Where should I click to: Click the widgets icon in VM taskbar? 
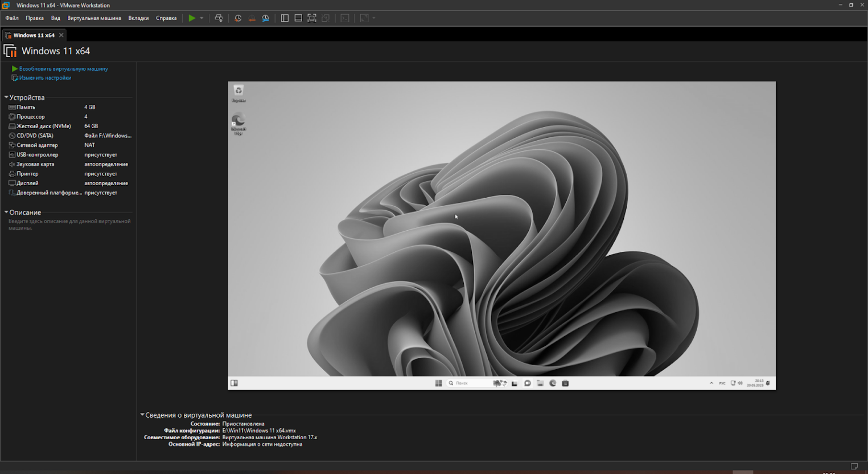(234, 383)
